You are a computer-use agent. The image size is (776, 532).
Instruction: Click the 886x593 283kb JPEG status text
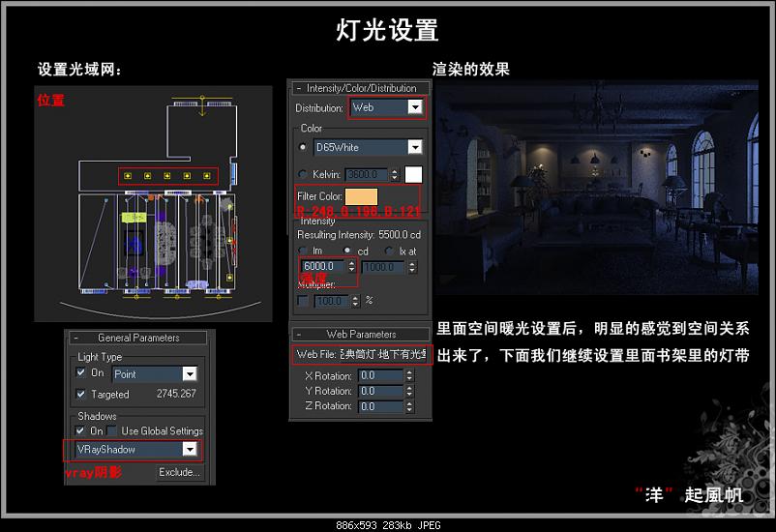(x=388, y=525)
